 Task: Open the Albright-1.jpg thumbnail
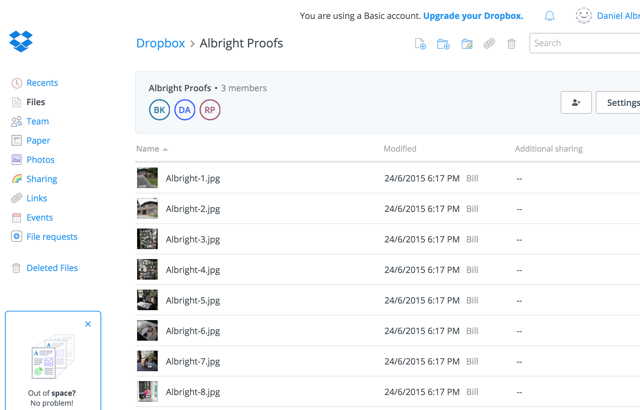(147, 178)
